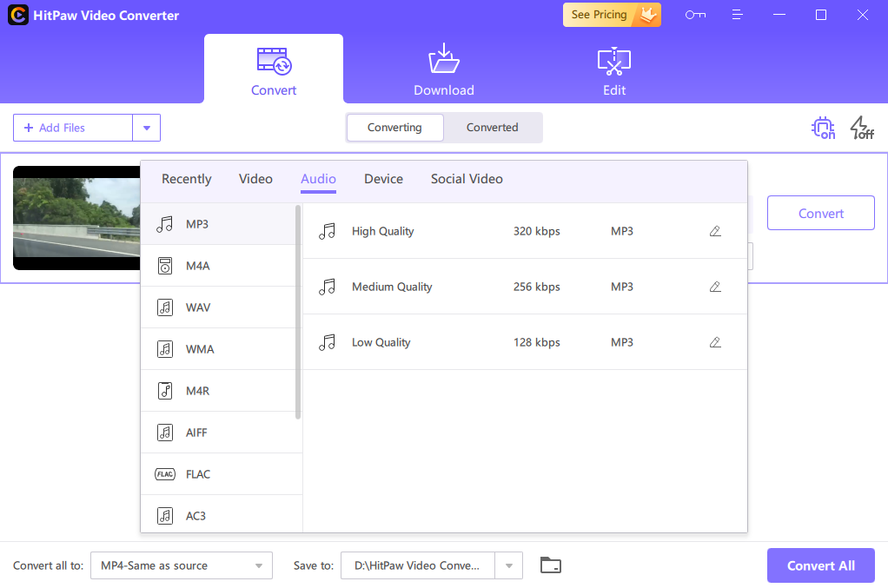888x588 pixels.
Task: Expand the Save to path dropdown
Action: (x=508, y=565)
